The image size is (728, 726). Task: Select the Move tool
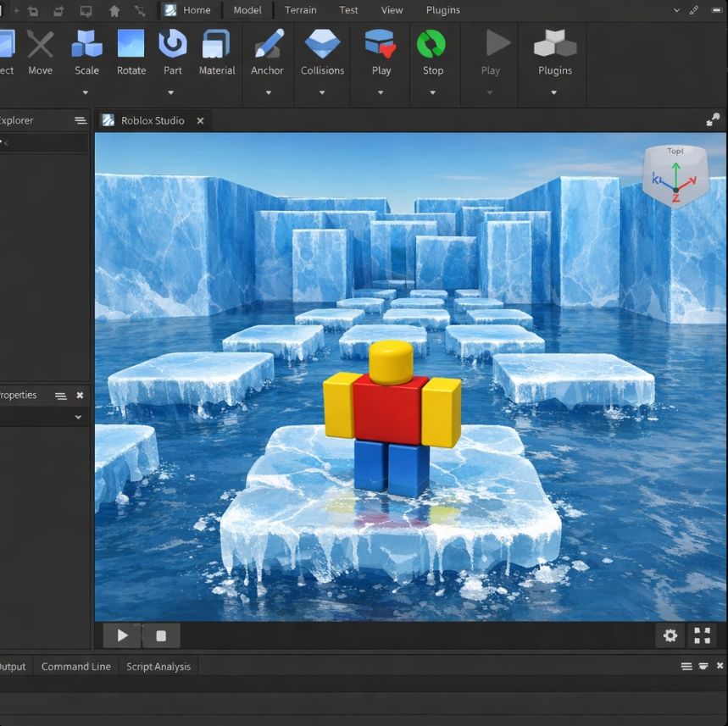pos(40,52)
